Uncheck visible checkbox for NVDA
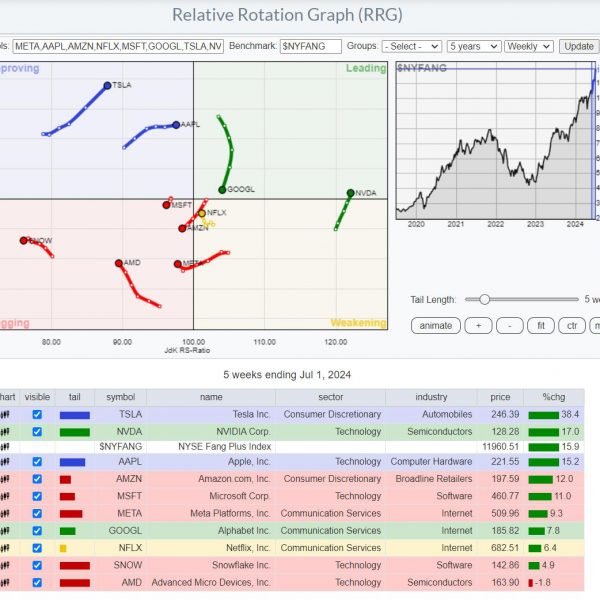 click(x=37, y=432)
